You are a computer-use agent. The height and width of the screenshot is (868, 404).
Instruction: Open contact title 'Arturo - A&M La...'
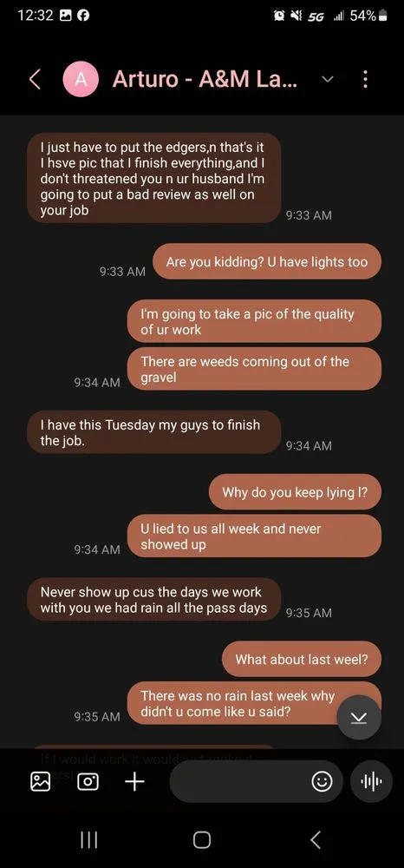[205, 80]
